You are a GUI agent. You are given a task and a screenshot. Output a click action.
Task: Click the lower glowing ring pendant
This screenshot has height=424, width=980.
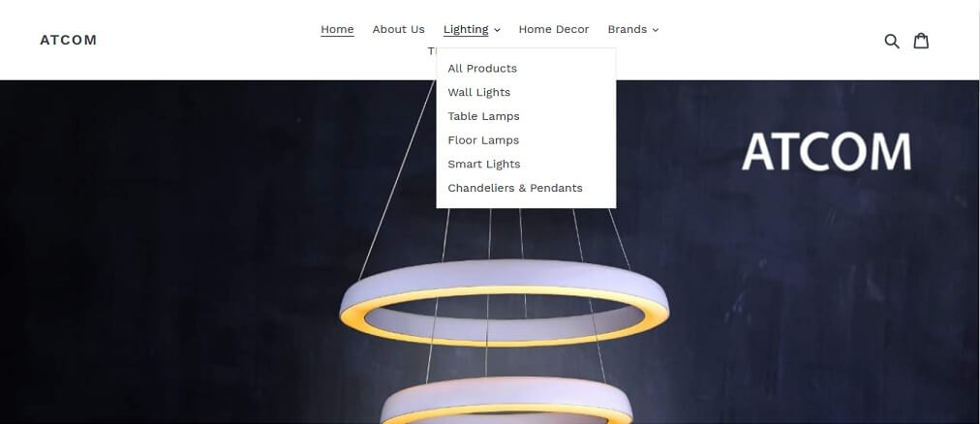coord(506,402)
